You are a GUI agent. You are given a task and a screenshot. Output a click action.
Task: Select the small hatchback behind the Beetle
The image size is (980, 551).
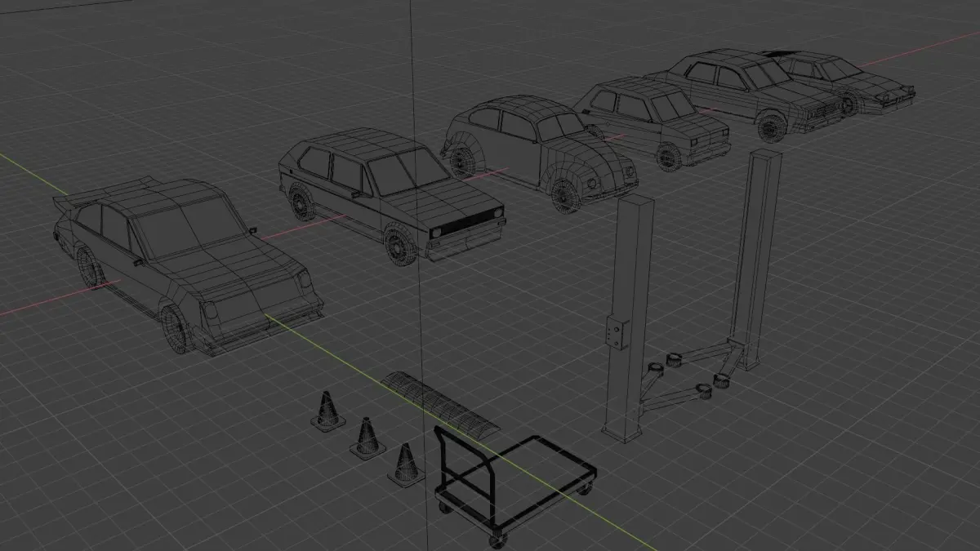tap(652, 122)
